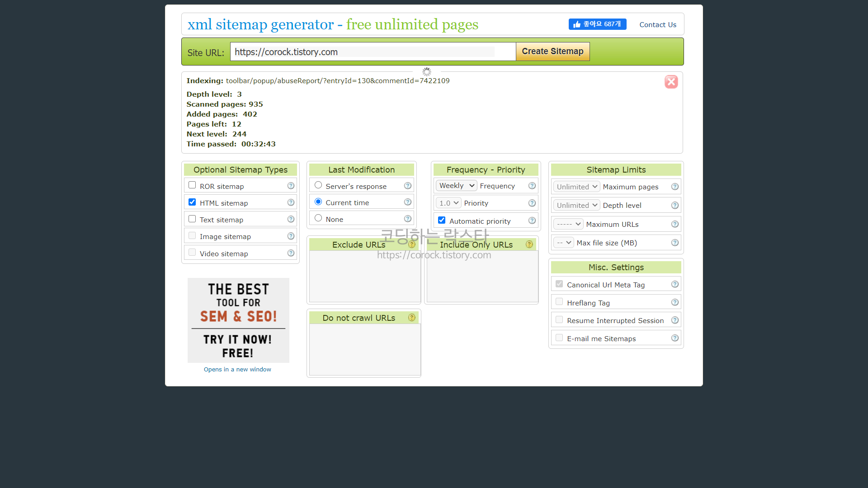Open the Depth level Unlimited dropdown

[x=576, y=205]
